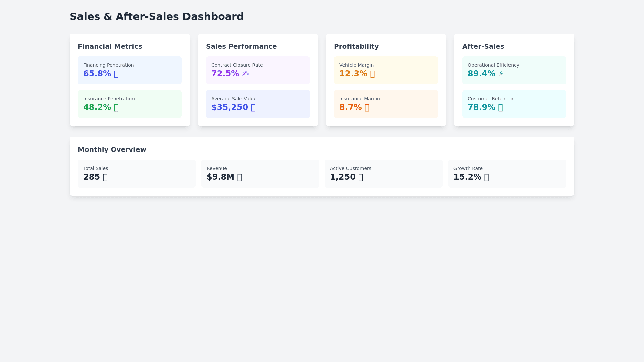Click the icon beside 12.3% Vehicle Margin
The width and height of the screenshot is (644, 362).
[372, 74]
